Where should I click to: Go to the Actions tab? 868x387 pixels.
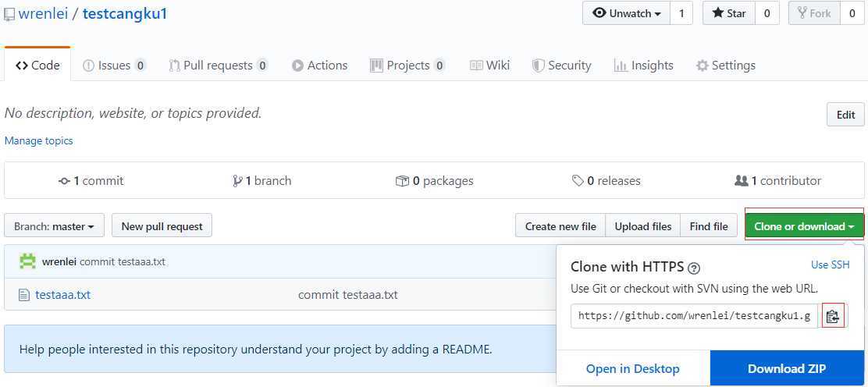click(x=320, y=66)
